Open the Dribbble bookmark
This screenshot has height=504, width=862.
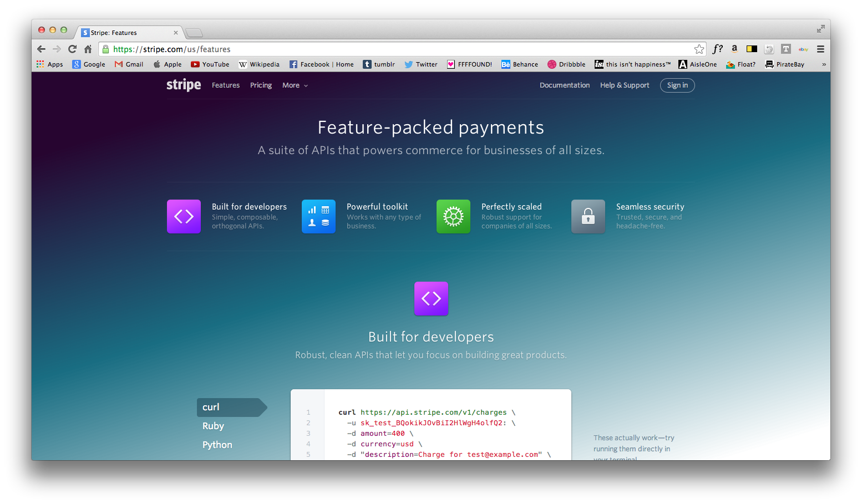566,64
